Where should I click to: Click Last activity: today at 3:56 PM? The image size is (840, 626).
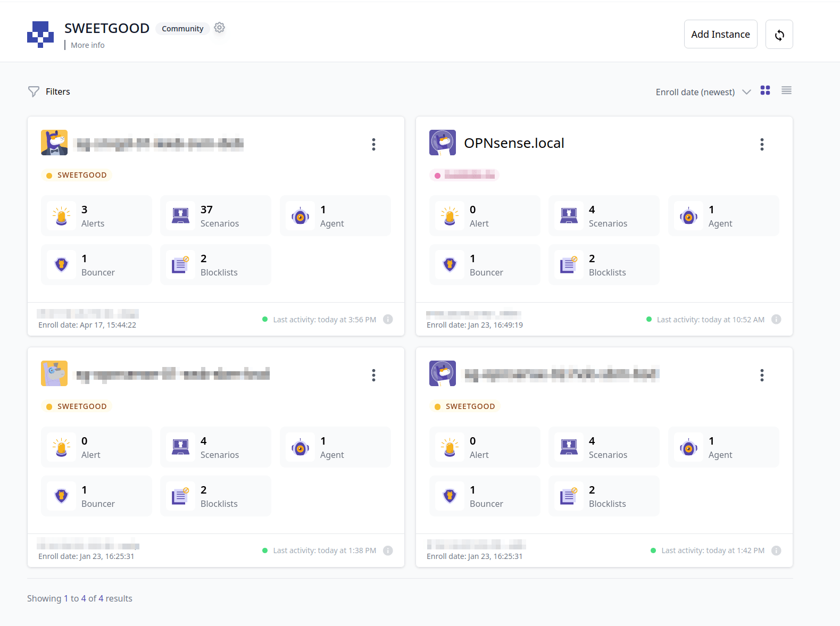click(325, 320)
